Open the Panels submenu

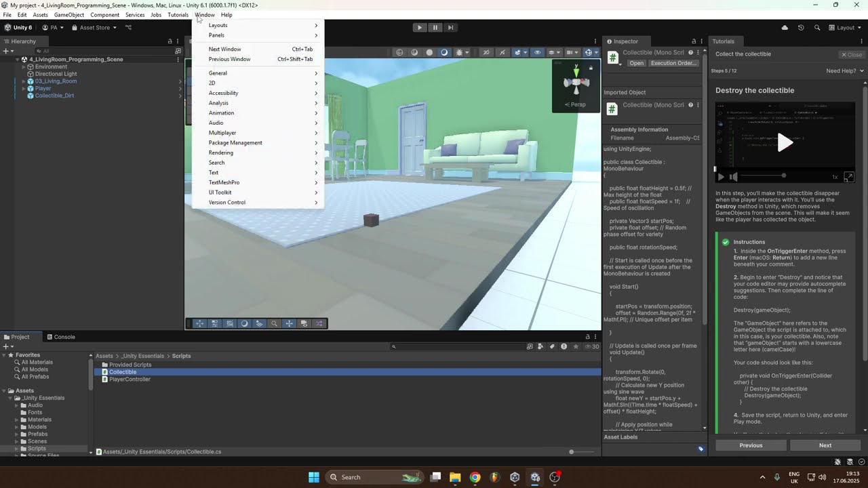(x=258, y=35)
